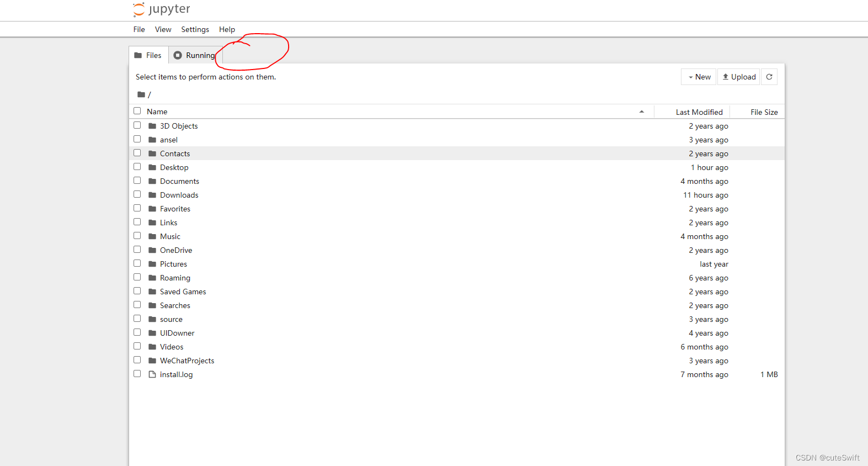This screenshot has width=868, height=466.
Task: Click the Documents folder icon
Action: click(x=152, y=181)
